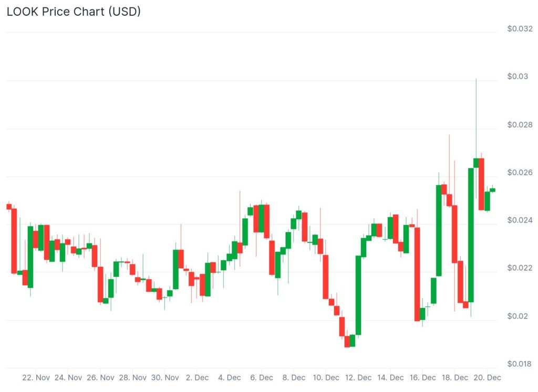Click the LOOK Price Chart (USD) title
The height and width of the screenshot is (392, 538).
point(74,12)
